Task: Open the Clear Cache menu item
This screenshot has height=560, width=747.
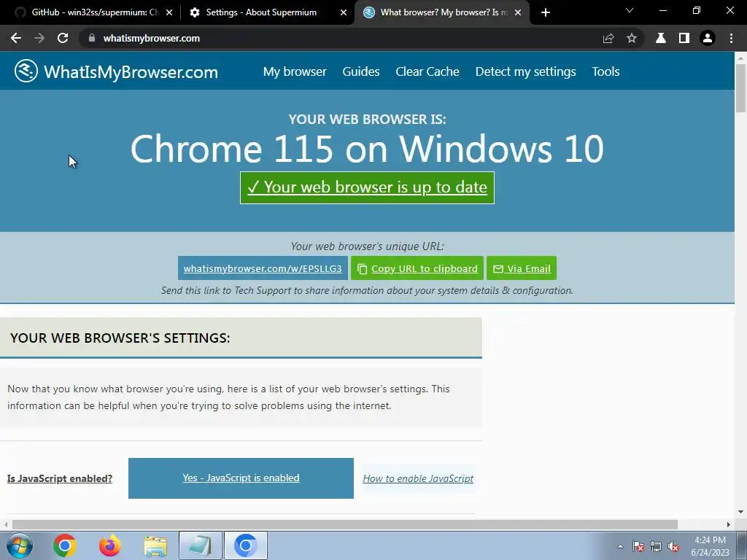Action: click(427, 71)
